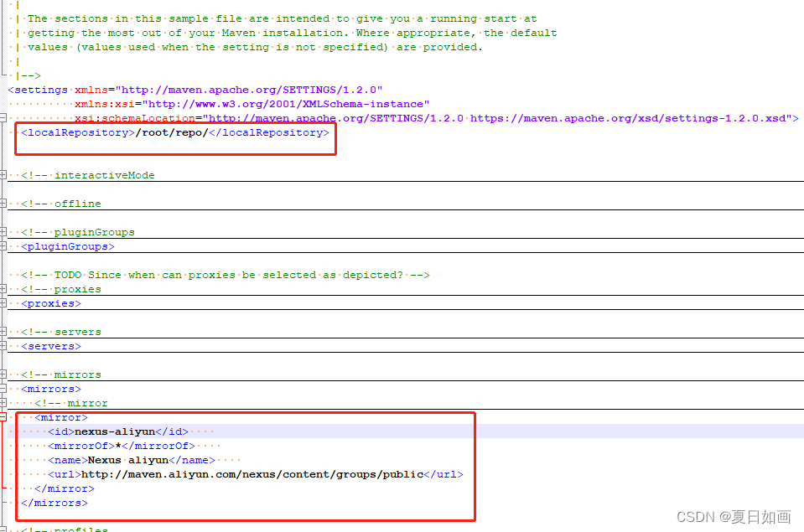Click the closing </id> tag
Image resolution: width=804 pixels, height=532 pixels.
click(x=172, y=431)
